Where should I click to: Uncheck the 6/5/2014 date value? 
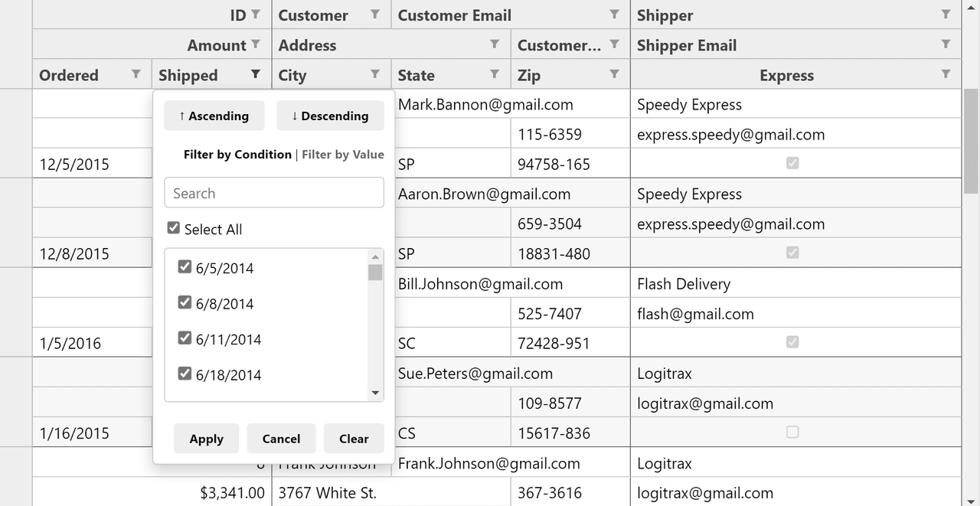point(185,266)
